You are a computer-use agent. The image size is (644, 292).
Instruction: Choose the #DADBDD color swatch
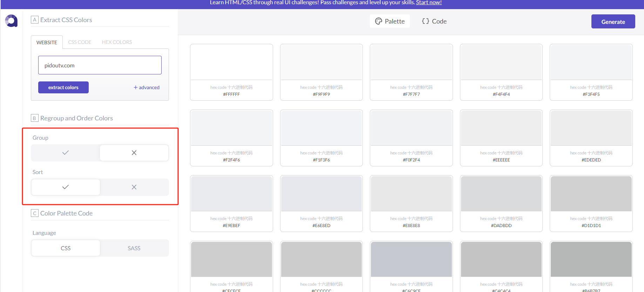pos(501,194)
